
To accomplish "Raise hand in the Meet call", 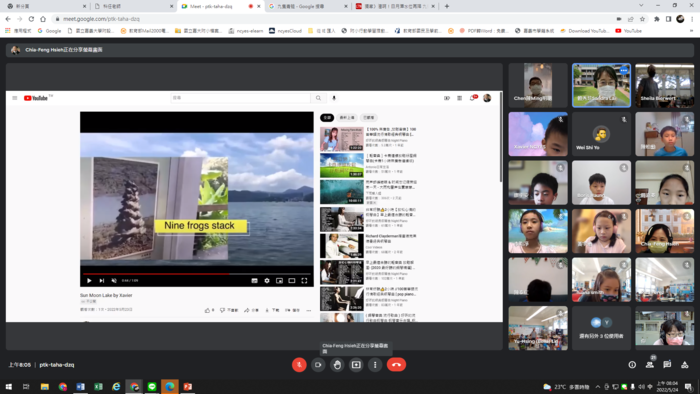I will point(337,365).
